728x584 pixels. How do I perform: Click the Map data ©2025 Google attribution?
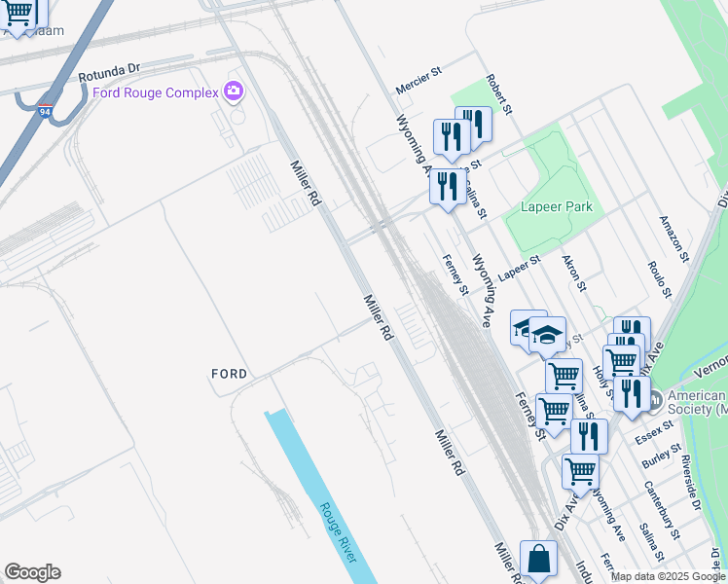(x=669, y=577)
